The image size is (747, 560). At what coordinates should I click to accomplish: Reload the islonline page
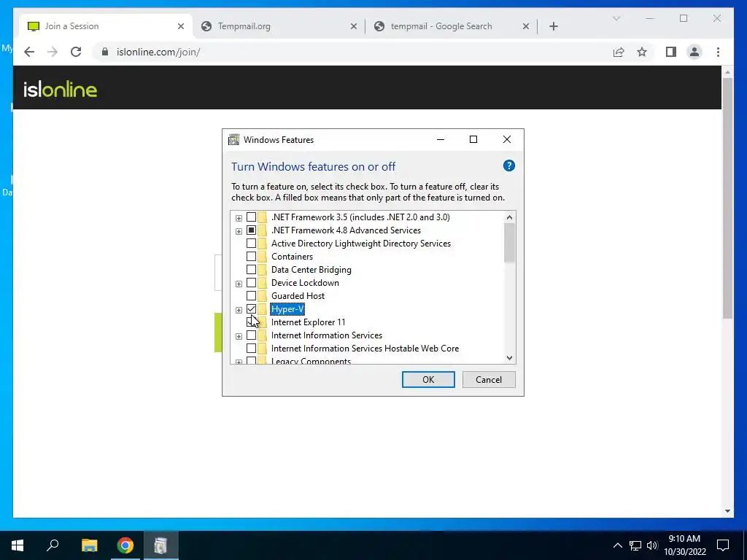pyautogui.click(x=76, y=52)
